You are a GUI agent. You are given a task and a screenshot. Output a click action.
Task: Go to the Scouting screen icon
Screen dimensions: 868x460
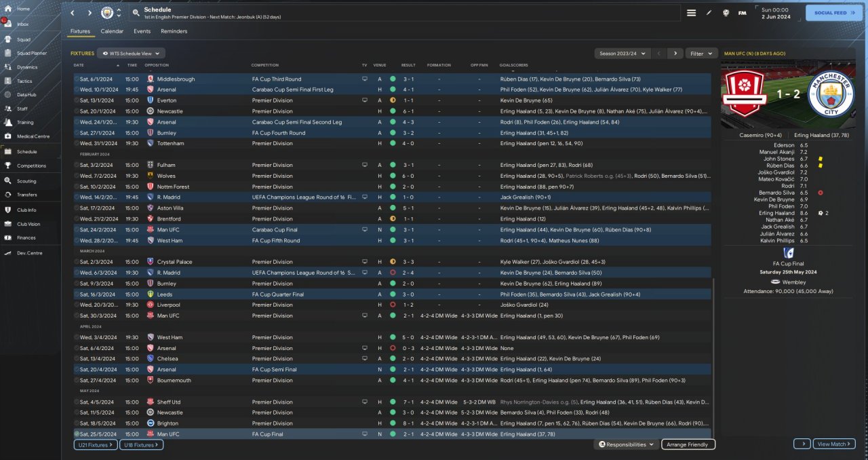click(7, 181)
